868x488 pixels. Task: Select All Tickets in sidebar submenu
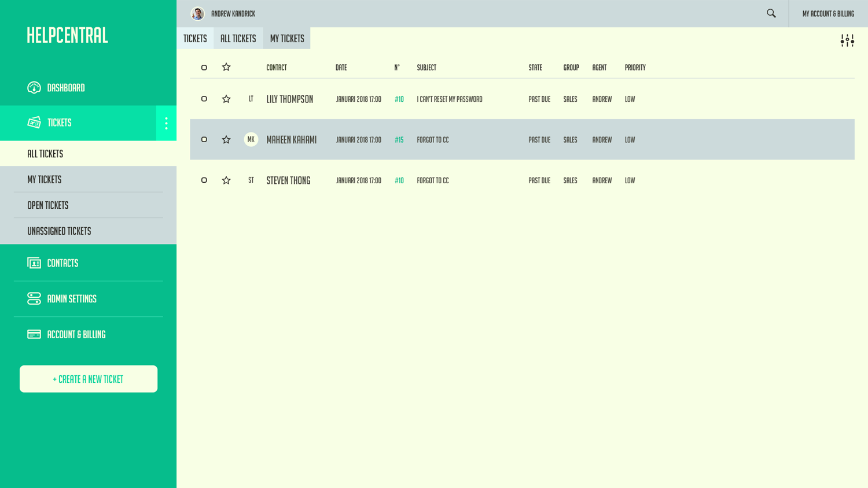pyautogui.click(x=88, y=154)
